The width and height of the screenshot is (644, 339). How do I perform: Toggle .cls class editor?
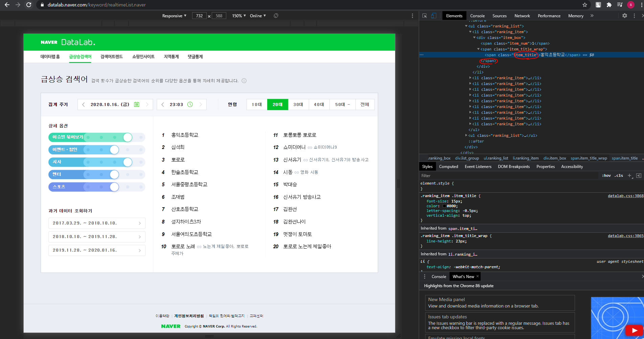point(619,175)
